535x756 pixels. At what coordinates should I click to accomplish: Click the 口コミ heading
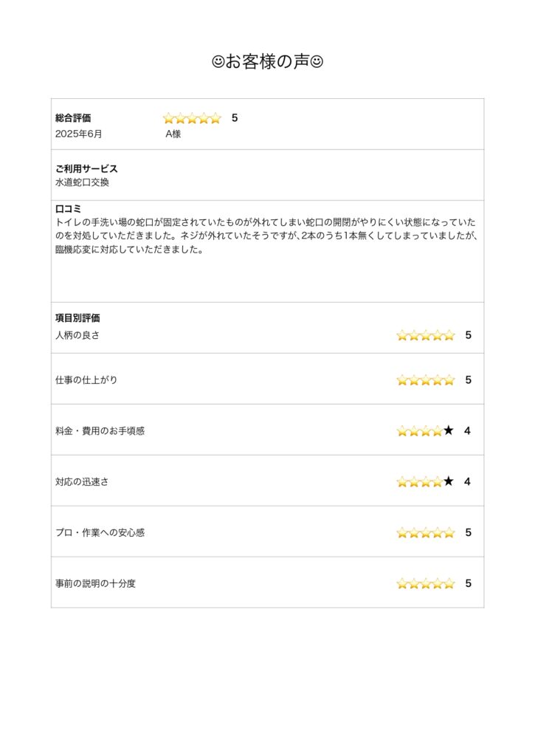68,209
